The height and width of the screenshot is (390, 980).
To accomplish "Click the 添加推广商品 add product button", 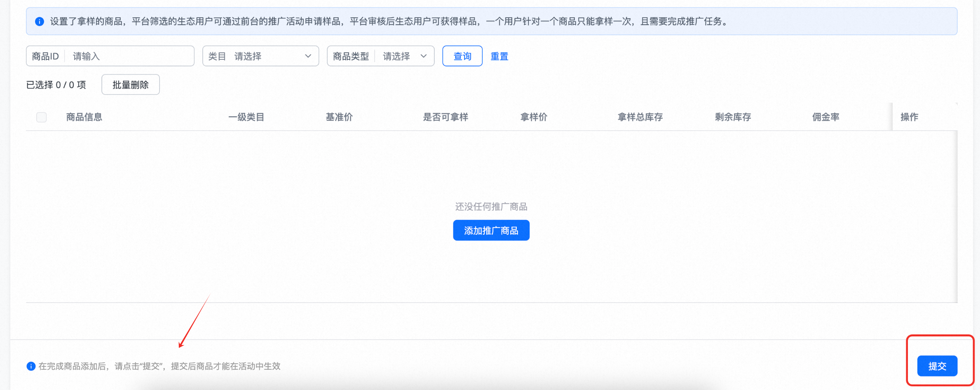I will (491, 230).
